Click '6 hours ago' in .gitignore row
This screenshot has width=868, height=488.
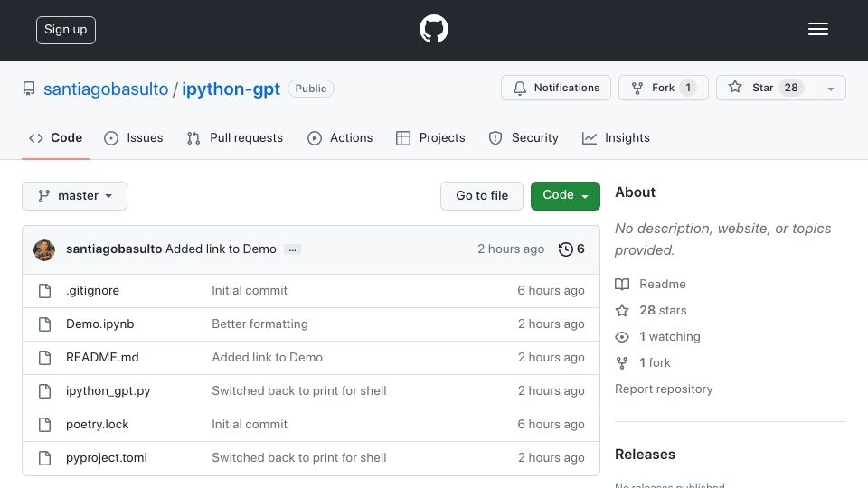(x=551, y=290)
